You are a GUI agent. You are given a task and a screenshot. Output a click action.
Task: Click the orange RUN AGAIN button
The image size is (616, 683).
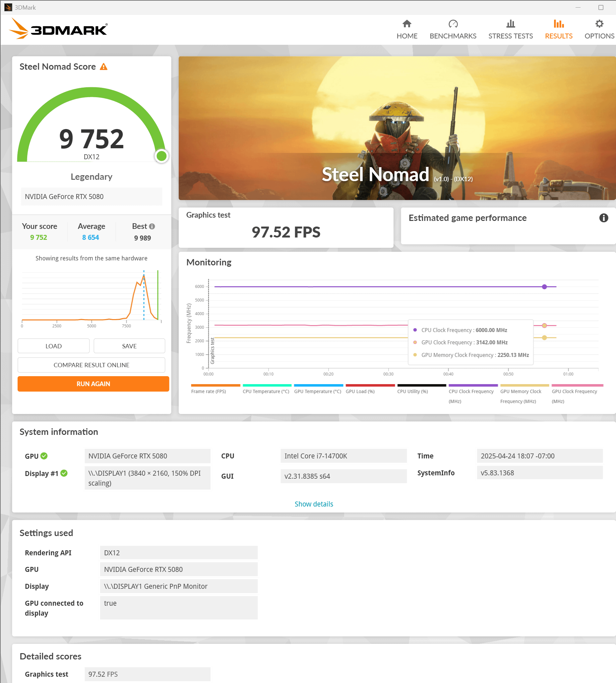tap(93, 384)
